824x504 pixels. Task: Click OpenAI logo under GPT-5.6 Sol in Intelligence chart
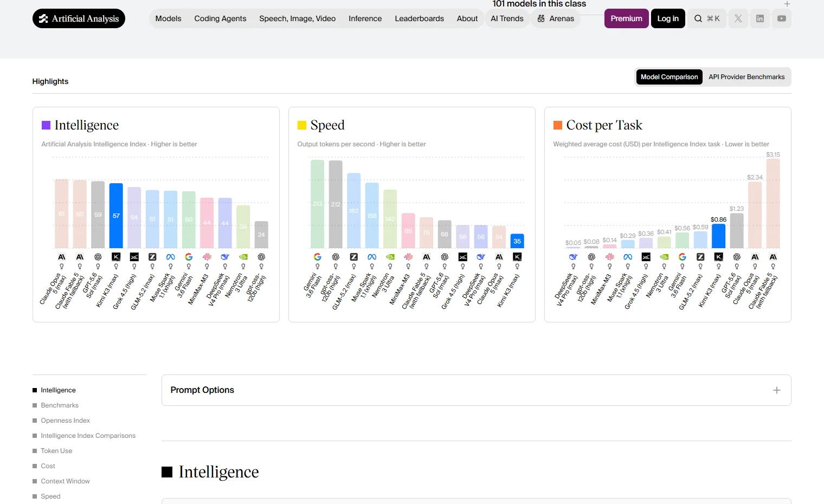98,257
